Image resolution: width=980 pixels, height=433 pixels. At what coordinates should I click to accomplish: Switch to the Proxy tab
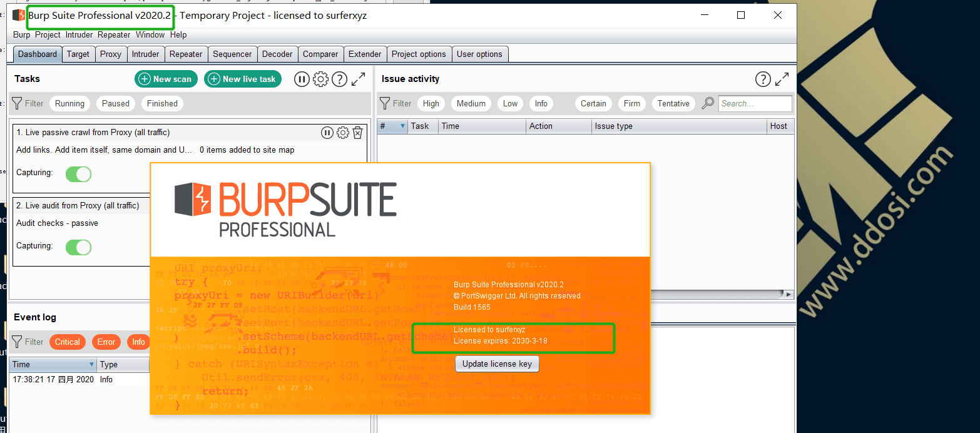point(111,54)
